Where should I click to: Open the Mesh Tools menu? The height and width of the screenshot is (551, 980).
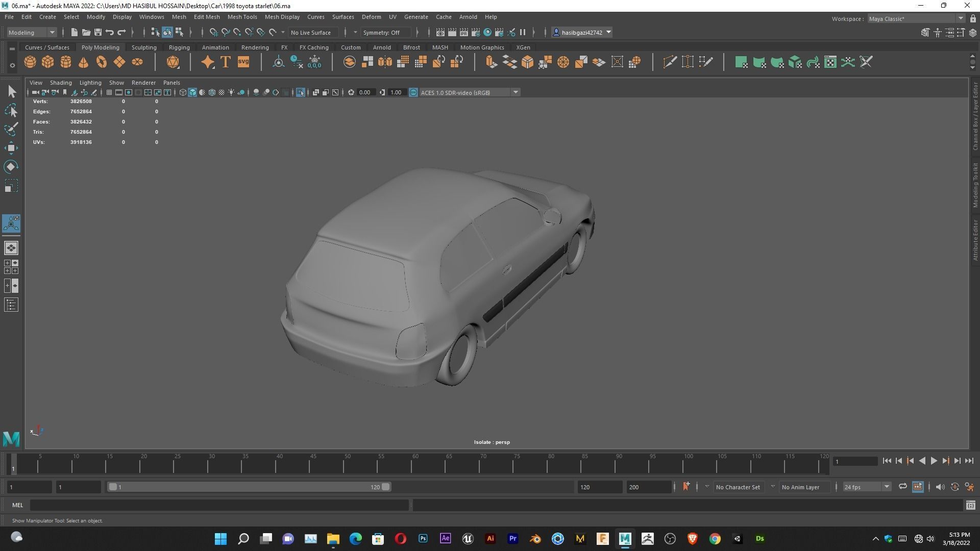click(x=242, y=17)
